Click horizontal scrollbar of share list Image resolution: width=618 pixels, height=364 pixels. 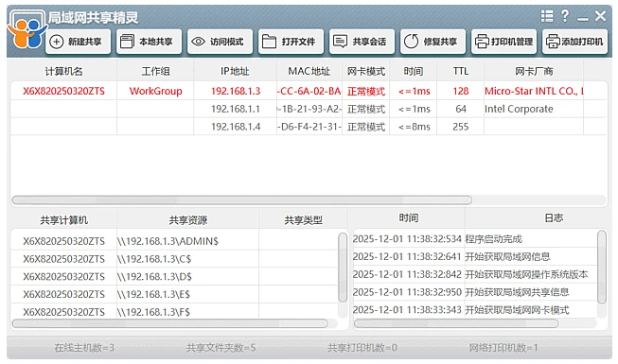169,323
